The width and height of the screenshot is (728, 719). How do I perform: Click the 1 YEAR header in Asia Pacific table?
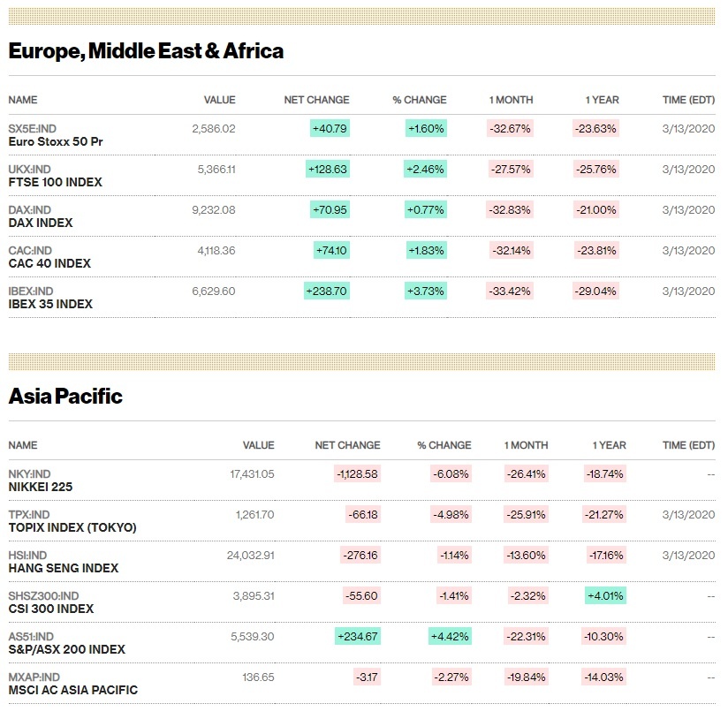[609, 445]
